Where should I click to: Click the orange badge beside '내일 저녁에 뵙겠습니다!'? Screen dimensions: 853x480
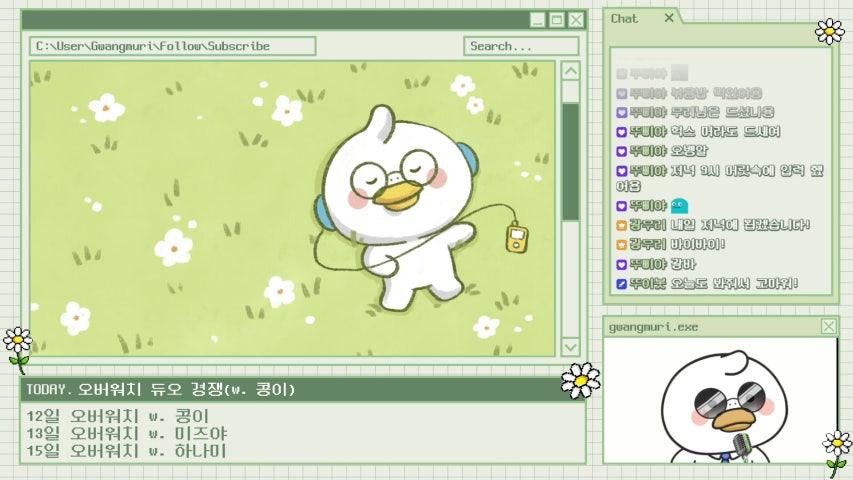pyautogui.click(x=621, y=225)
